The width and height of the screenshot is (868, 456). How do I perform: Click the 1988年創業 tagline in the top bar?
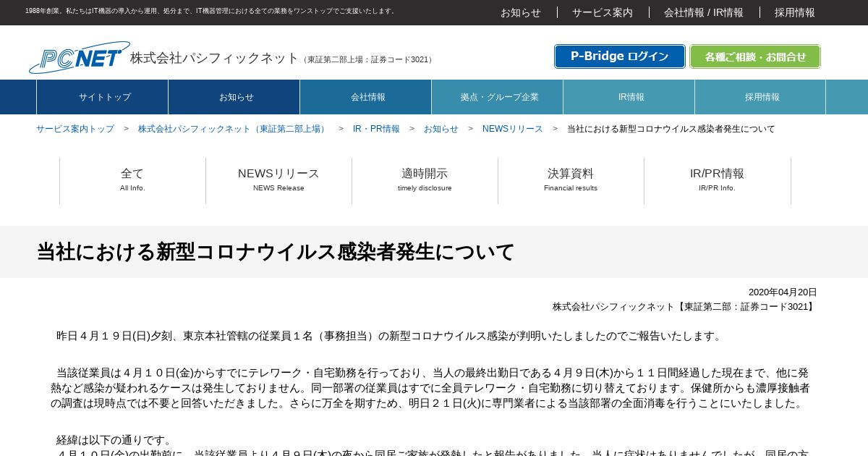[211, 11]
